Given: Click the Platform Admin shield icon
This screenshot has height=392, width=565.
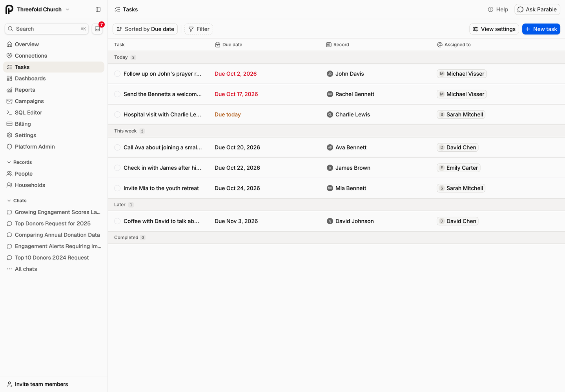Looking at the screenshot, I should click(9, 147).
